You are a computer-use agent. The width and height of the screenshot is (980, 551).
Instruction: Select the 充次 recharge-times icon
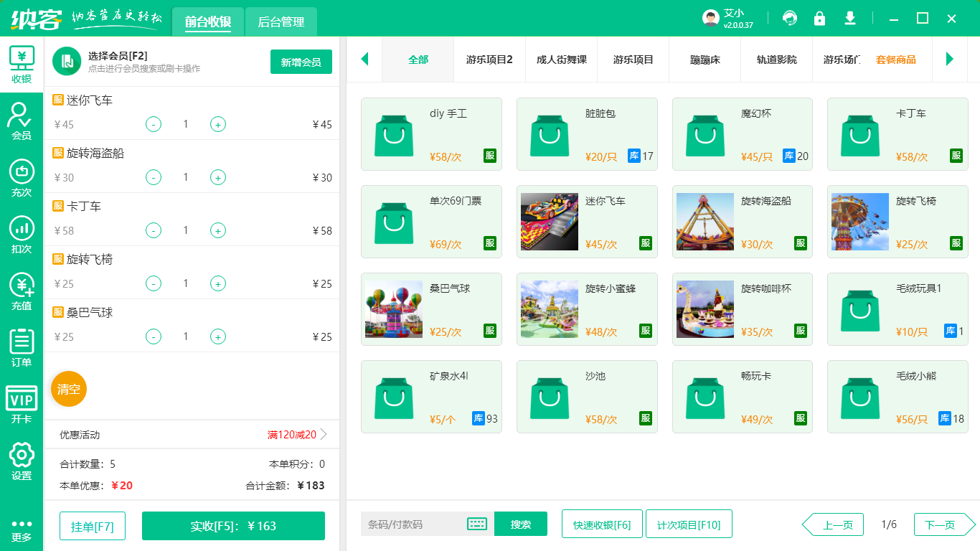point(21,176)
